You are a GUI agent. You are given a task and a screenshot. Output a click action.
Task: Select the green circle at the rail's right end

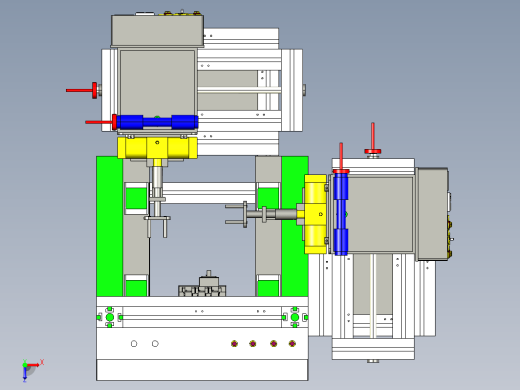click(295, 317)
